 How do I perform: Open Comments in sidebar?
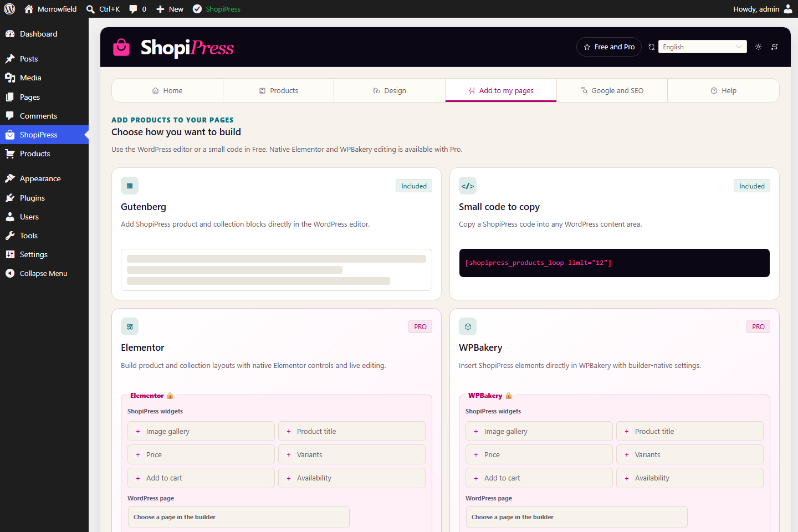[x=44, y=116]
